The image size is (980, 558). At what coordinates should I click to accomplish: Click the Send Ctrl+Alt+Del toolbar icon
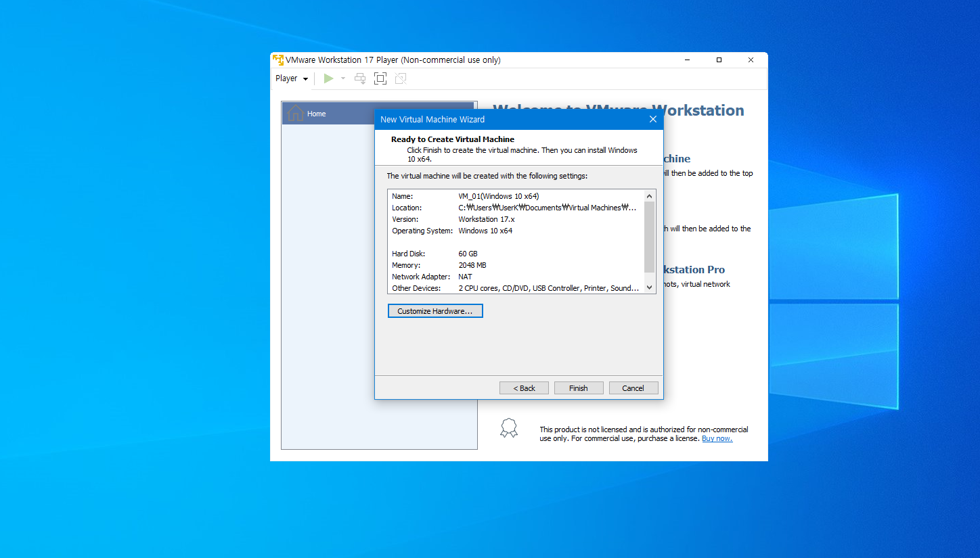point(360,78)
